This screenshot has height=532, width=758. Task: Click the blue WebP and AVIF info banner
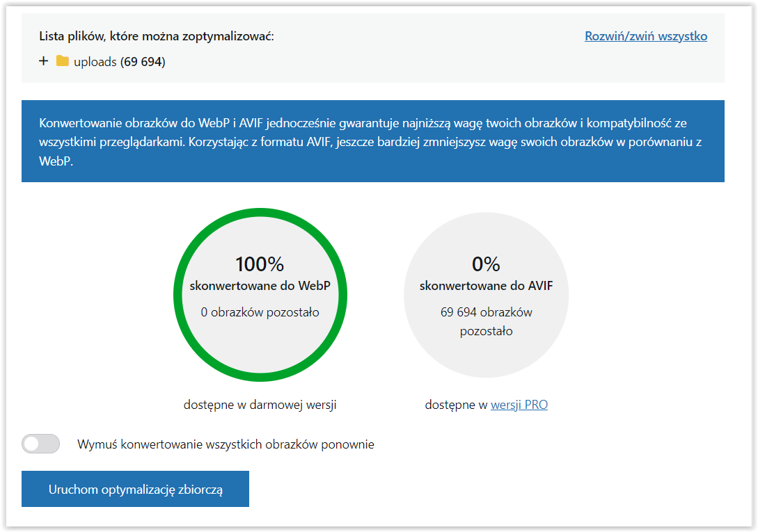coord(372,141)
